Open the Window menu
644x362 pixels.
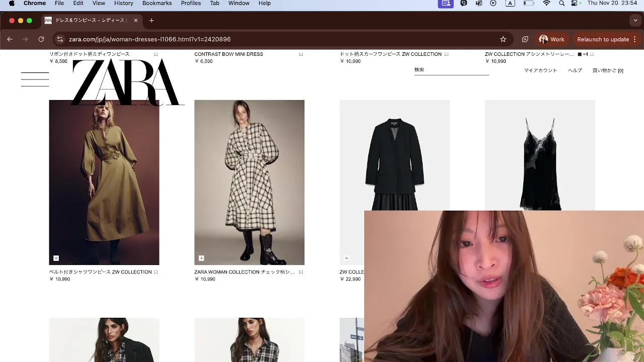pyautogui.click(x=239, y=4)
